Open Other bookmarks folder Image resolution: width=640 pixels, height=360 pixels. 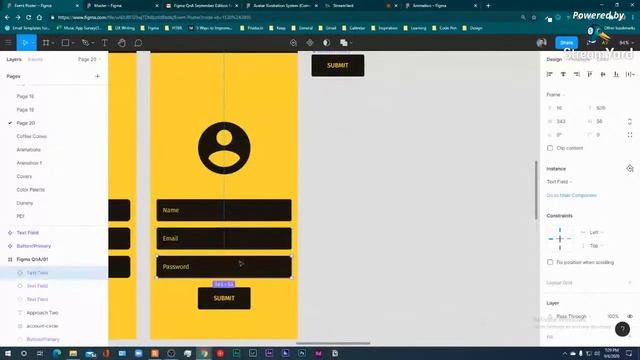point(616,28)
